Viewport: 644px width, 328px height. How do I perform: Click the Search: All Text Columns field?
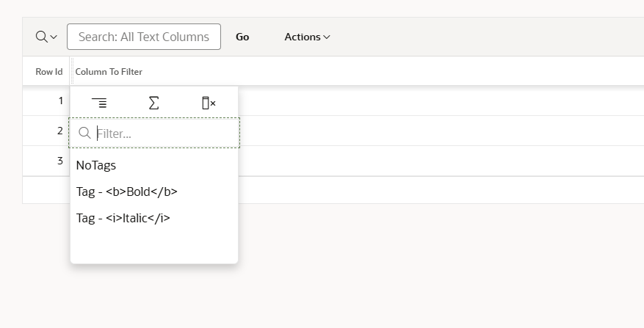pos(144,37)
